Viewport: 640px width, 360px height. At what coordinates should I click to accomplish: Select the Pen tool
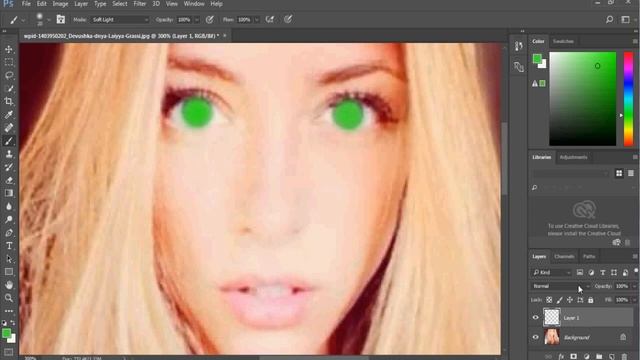pyautogui.click(x=9, y=233)
